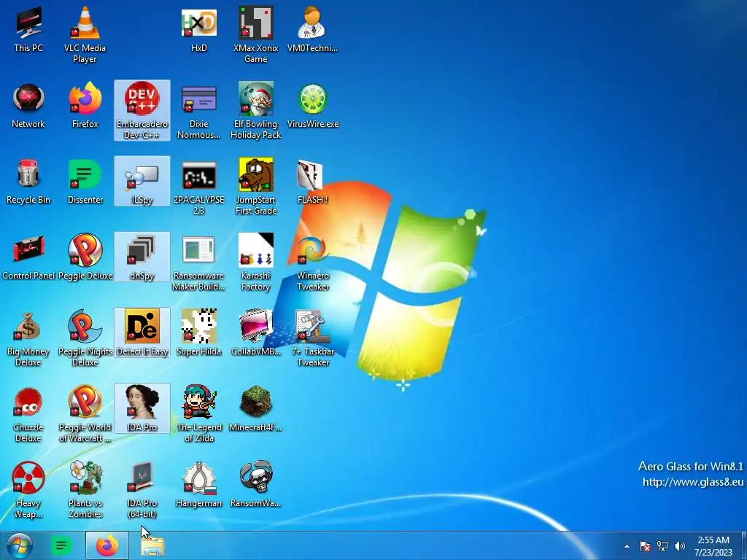Launch Peggle World of Warcraft shortcut
747x560 pixels.
85,414
